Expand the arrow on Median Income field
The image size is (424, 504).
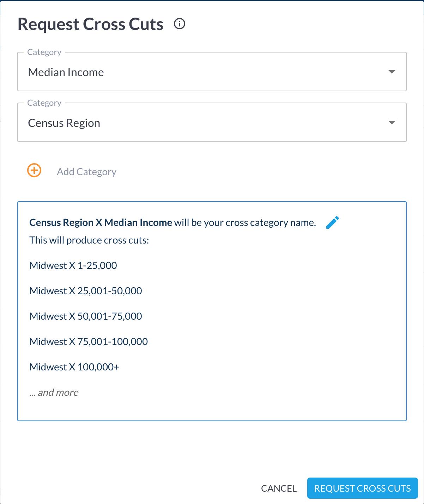pyautogui.click(x=392, y=72)
